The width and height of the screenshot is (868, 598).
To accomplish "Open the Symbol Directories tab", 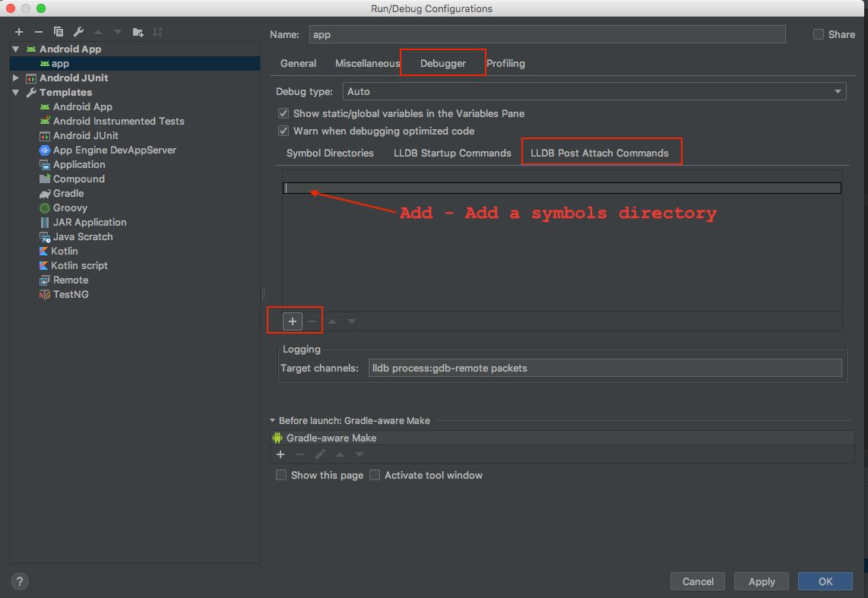I will coord(330,153).
